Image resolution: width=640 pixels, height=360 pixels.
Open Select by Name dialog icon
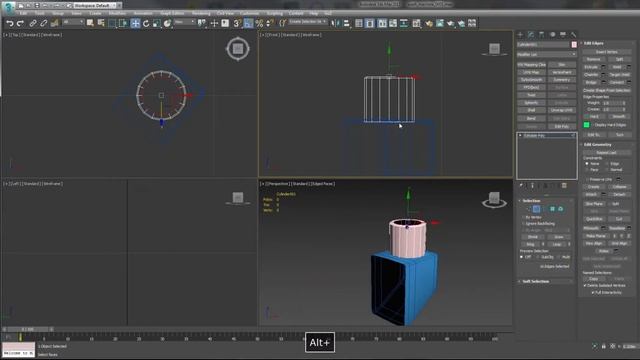point(101,23)
